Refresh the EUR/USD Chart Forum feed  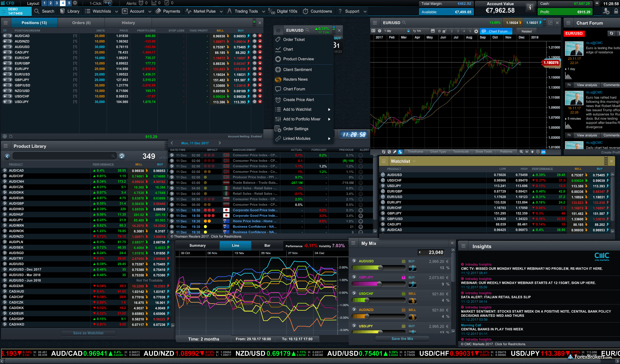coord(611,33)
